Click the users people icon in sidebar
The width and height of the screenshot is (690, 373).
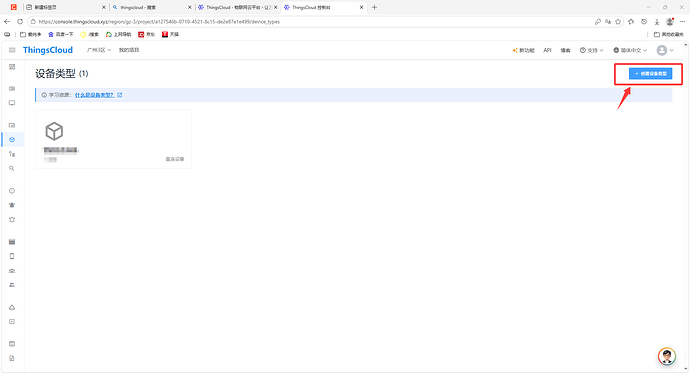12,285
